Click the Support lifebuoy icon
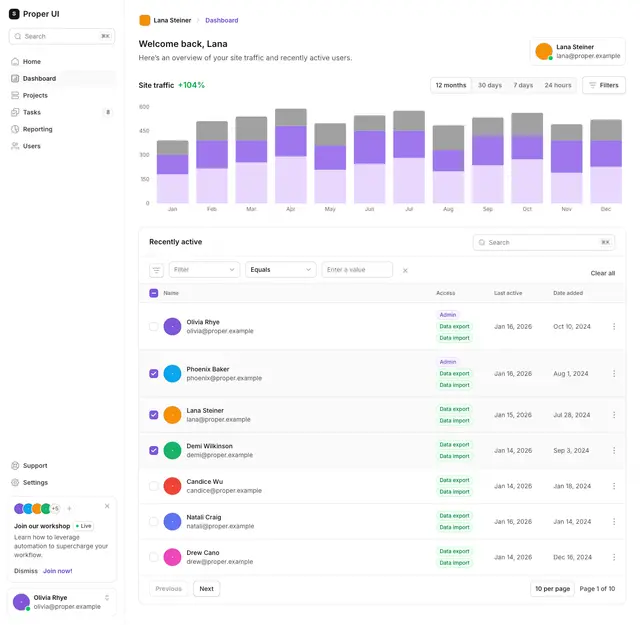Screen dimensions: 640x625 point(15,466)
